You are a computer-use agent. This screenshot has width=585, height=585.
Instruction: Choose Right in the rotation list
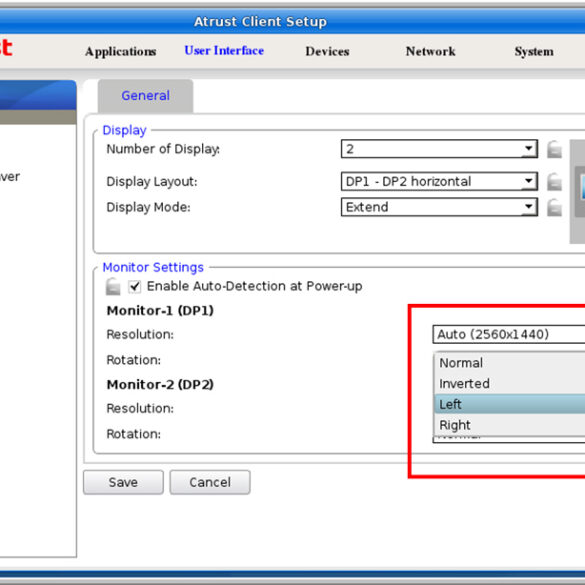[510, 425]
